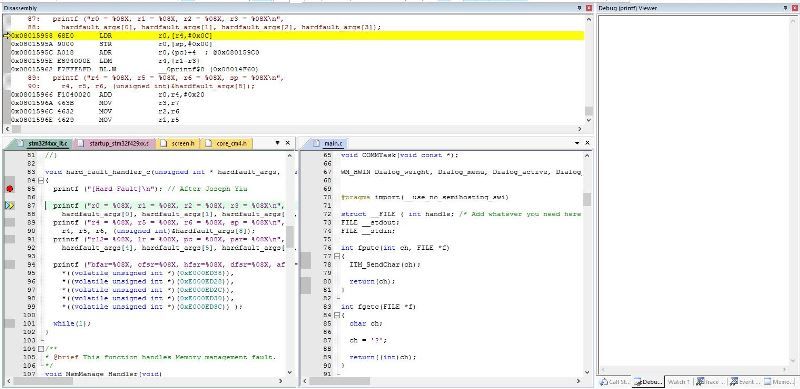Image resolution: width=800 pixels, height=389 pixels.
Task: Select the Debug printf Viewer bottom tab
Action: [648, 381]
